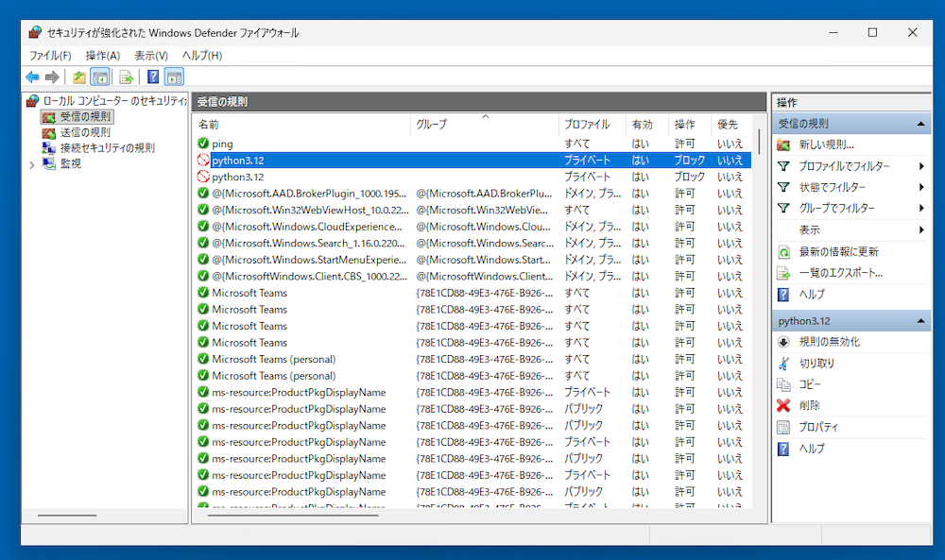Click the 新しい規則 firewall icon
Image resolution: width=945 pixels, height=560 pixels.
pos(782,144)
